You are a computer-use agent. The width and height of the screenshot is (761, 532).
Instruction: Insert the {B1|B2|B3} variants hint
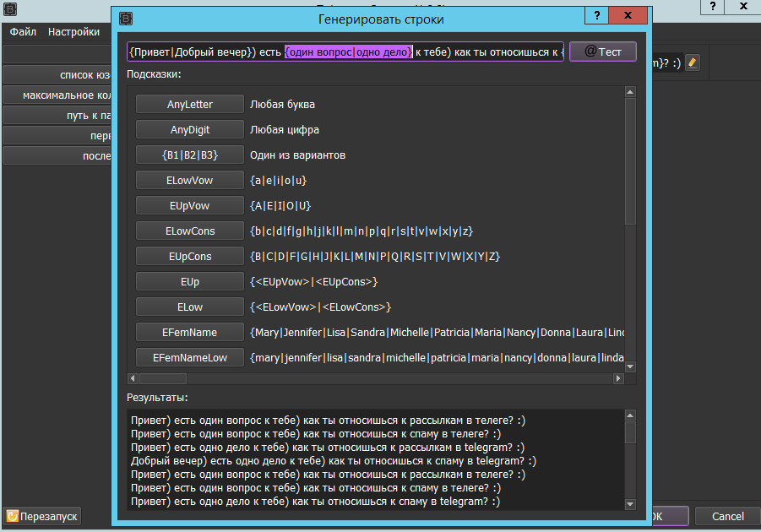(190, 155)
